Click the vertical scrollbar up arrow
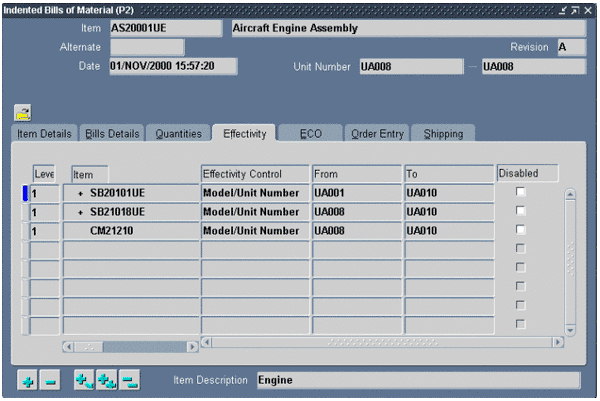Image resolution: width=600 pixels, height=401 pixels. pos(570,194)
